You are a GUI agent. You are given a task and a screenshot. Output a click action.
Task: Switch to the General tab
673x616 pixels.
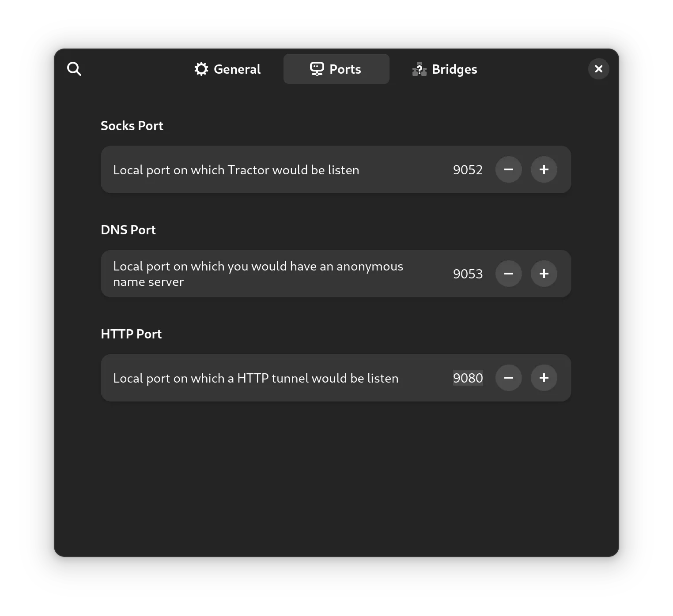pos(228,69)
